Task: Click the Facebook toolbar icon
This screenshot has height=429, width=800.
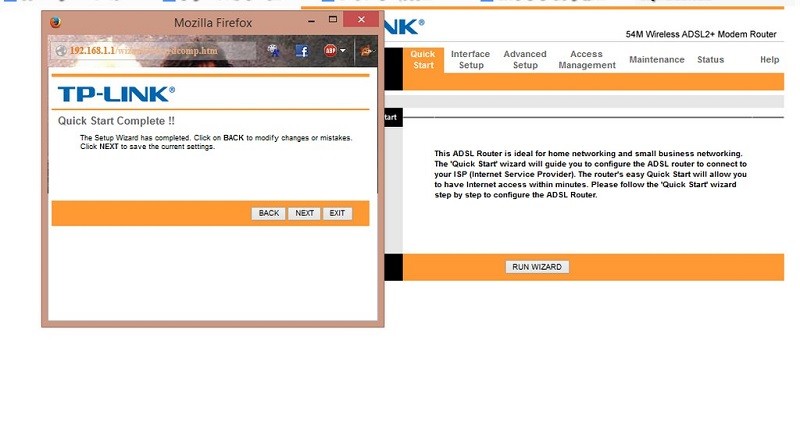Action: coord(302,51)
